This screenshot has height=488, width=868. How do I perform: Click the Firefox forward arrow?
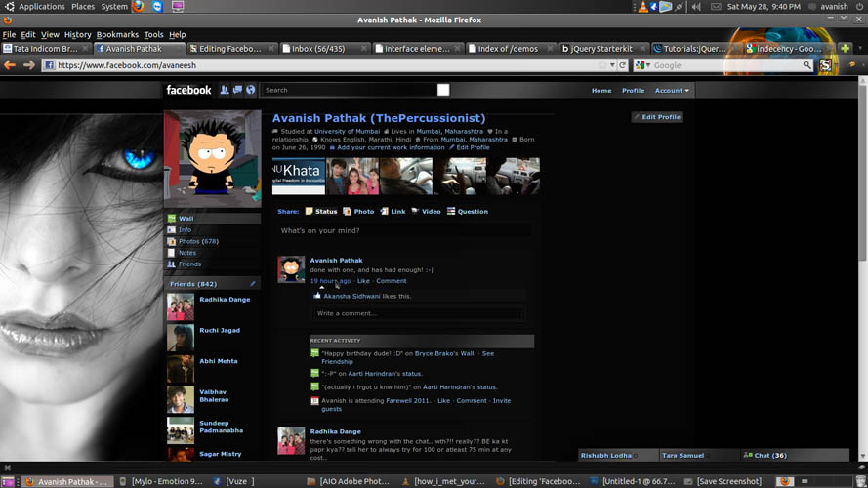point(28,65)
